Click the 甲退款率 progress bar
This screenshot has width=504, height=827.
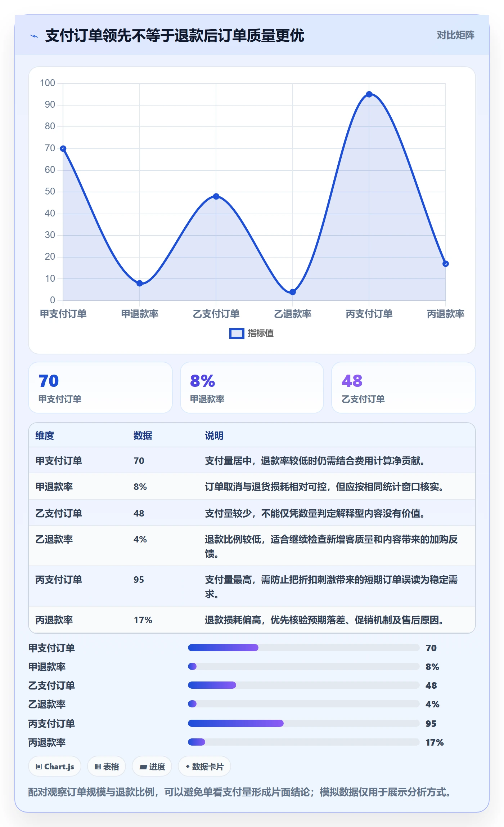pyautogui.click(x=304, y=666)
